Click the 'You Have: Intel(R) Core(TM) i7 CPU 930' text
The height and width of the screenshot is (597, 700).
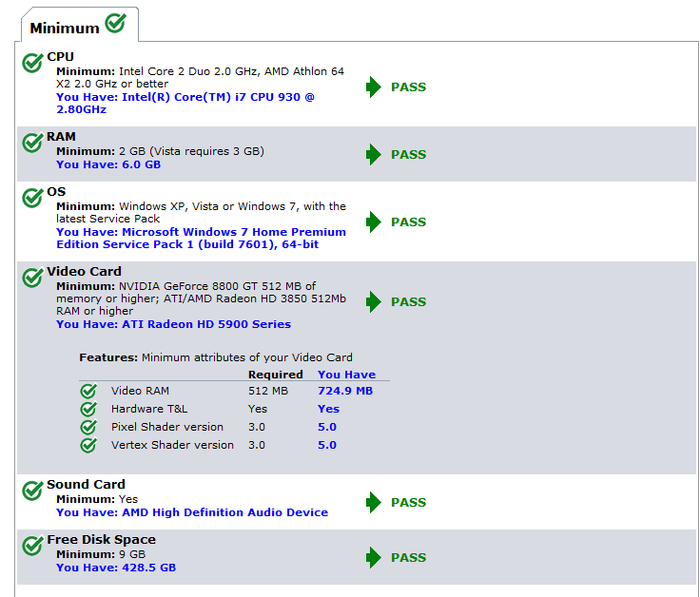tap(185, 103)
